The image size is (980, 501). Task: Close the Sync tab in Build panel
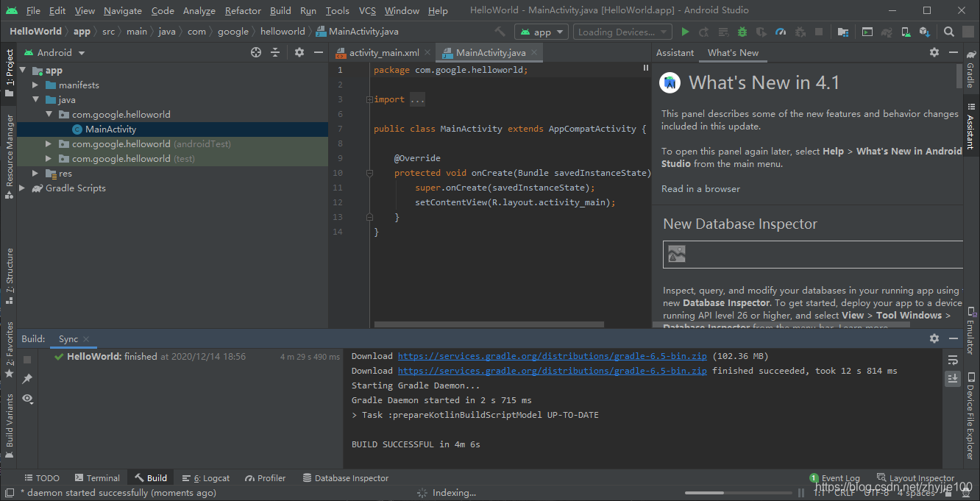click(86, 339)
